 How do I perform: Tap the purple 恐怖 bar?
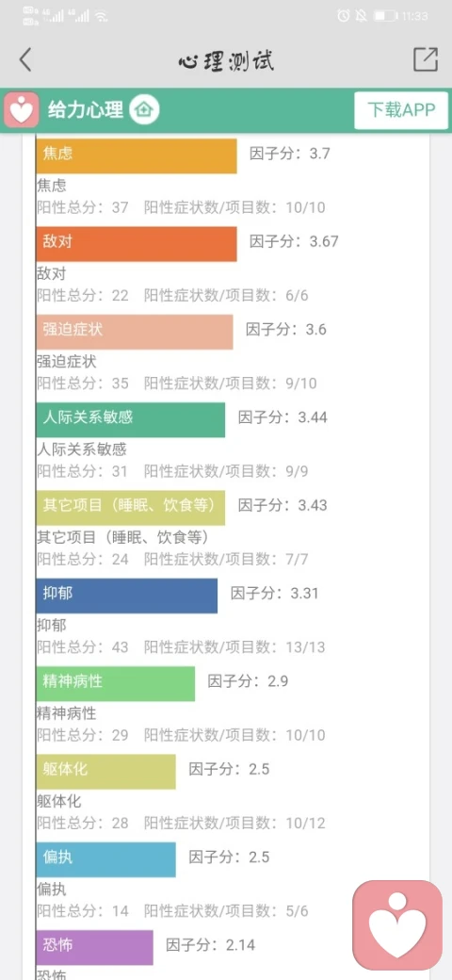click(95, 948)
